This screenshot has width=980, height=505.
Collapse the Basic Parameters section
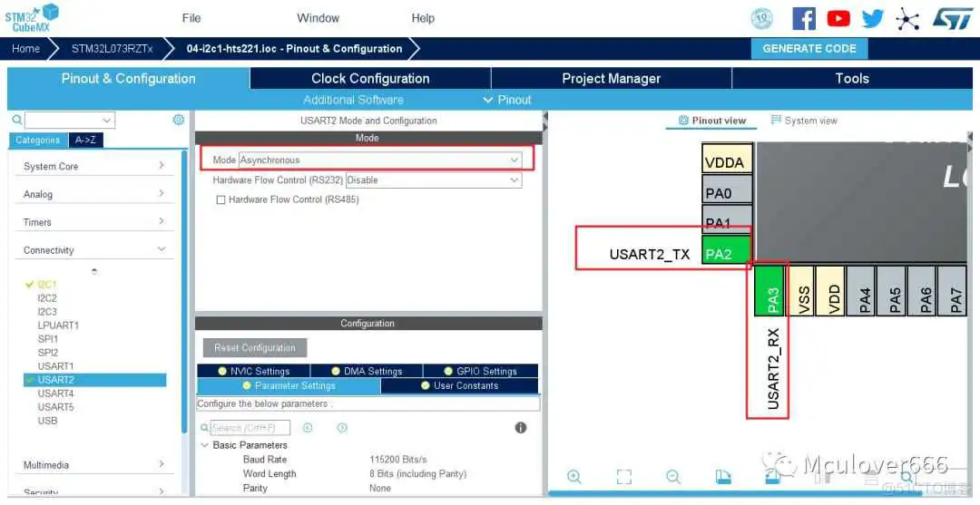click(204, 445)
